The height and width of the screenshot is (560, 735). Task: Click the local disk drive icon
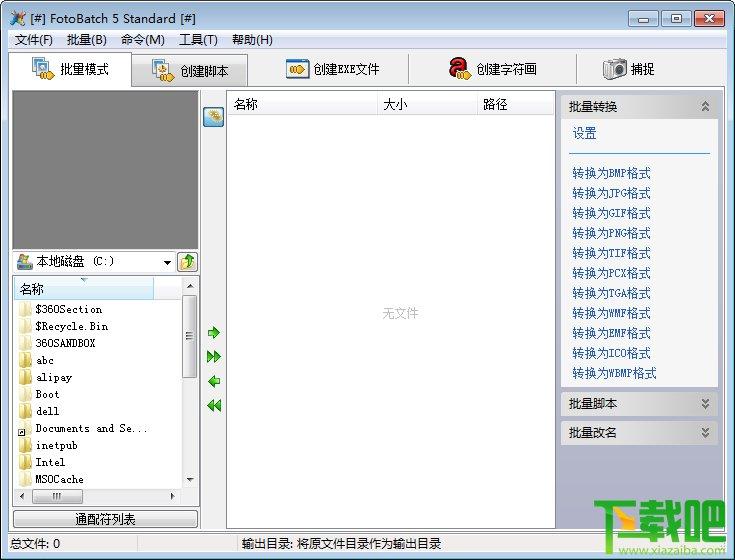24,261
